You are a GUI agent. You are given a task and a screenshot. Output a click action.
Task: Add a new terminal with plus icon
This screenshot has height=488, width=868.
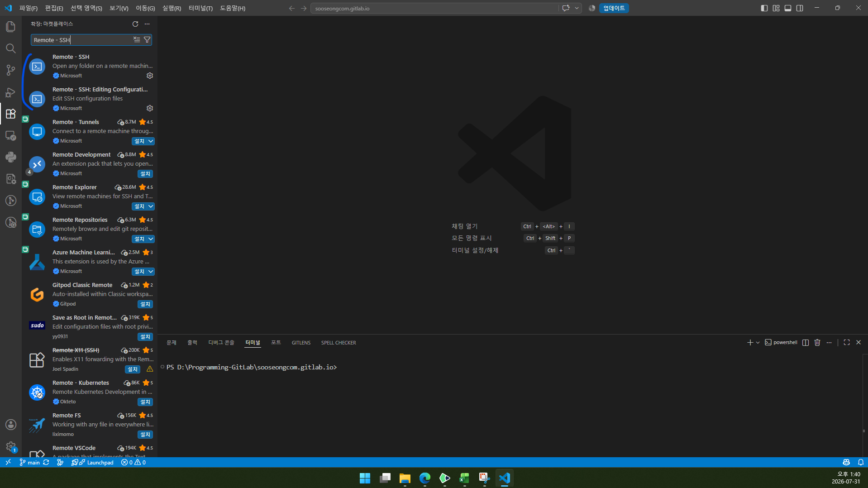[750, 343]
